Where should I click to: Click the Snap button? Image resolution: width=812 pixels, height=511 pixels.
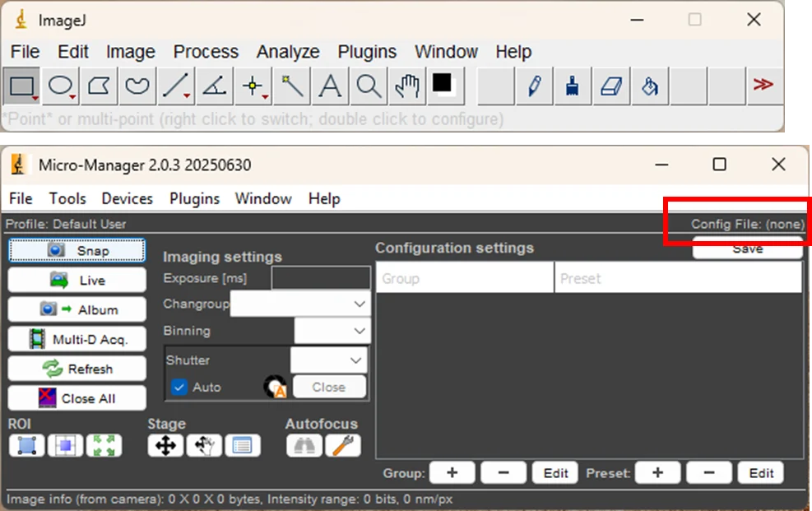pyautogui.click(x=77, y=251)
